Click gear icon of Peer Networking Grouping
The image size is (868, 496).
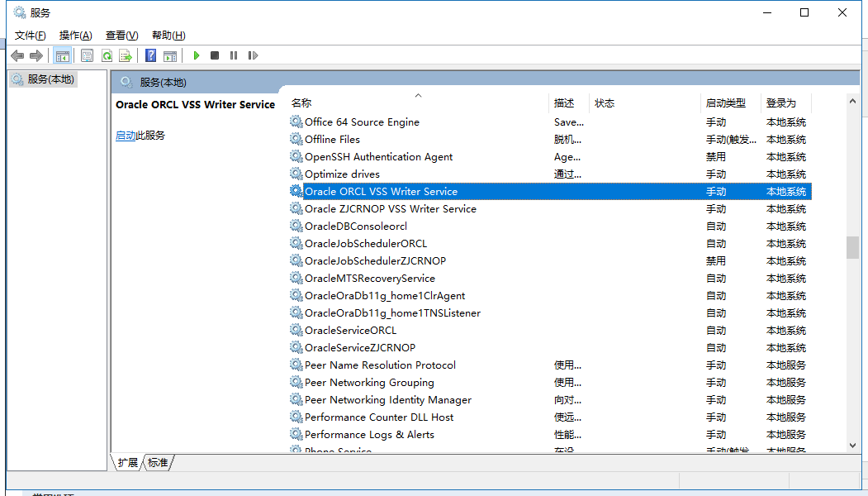296,382
